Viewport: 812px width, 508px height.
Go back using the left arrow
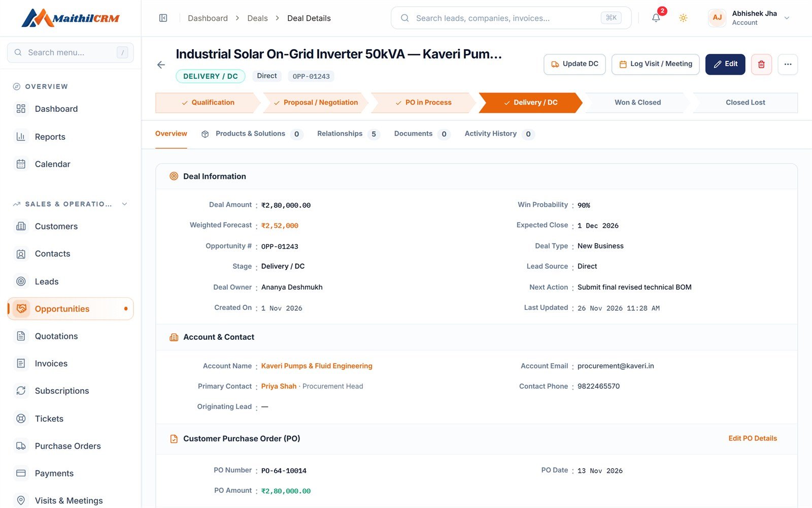(161, 65)
